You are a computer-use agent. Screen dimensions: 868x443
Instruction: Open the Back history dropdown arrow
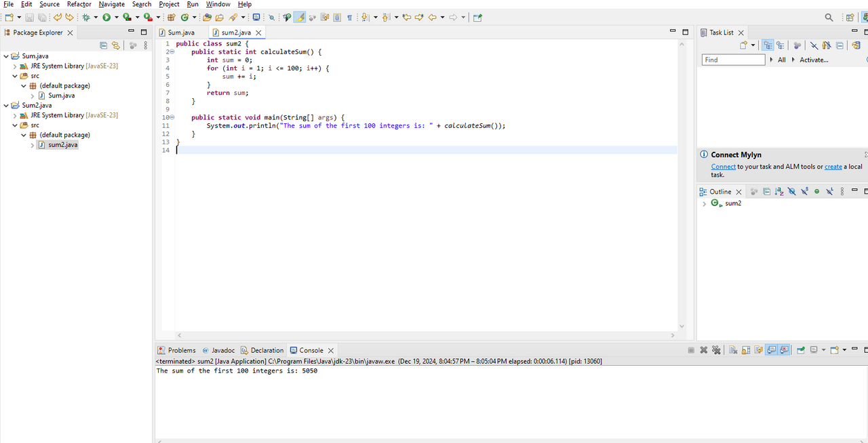pyautogui.click(x=442, y=18)
